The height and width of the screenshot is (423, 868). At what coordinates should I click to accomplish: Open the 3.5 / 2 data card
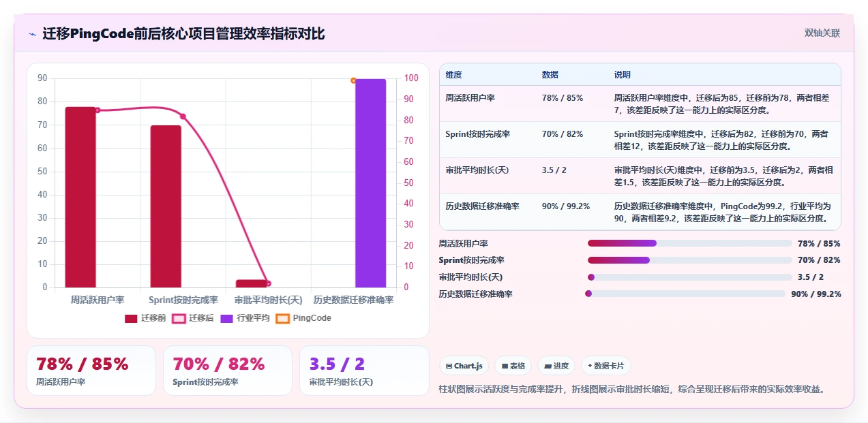click(364, 371)
